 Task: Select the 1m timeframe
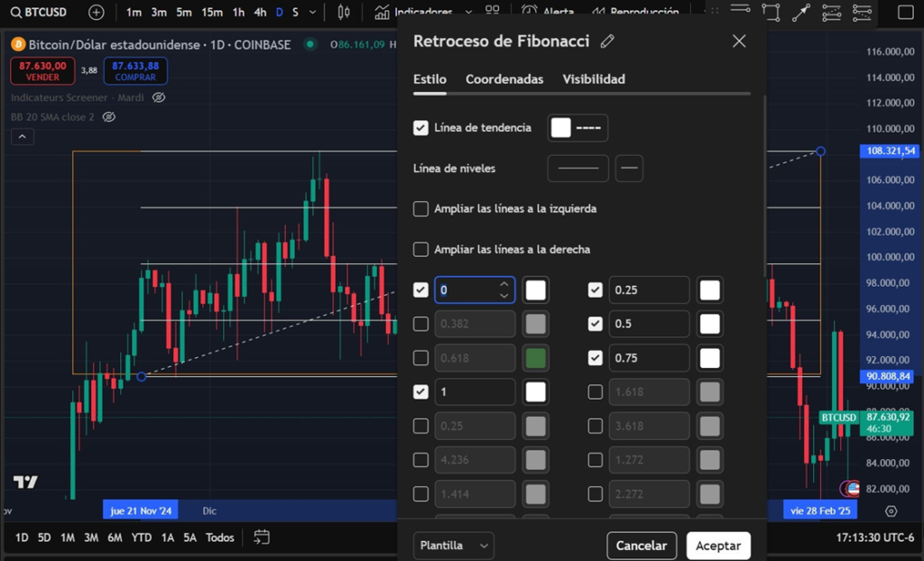(x=134, y=12)
